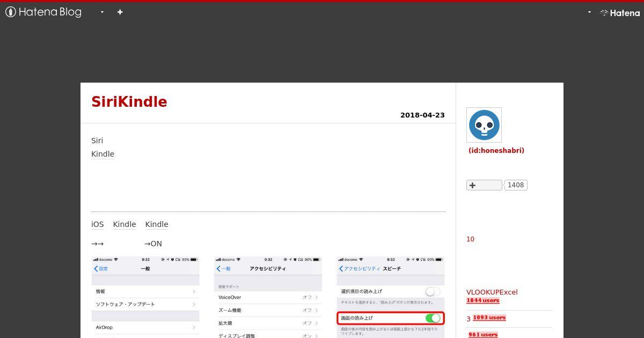Image resolution: width=644 pixels, height=338 pixels.
Task: Click the sidebar link labeled 10
Action: point(471,239)
